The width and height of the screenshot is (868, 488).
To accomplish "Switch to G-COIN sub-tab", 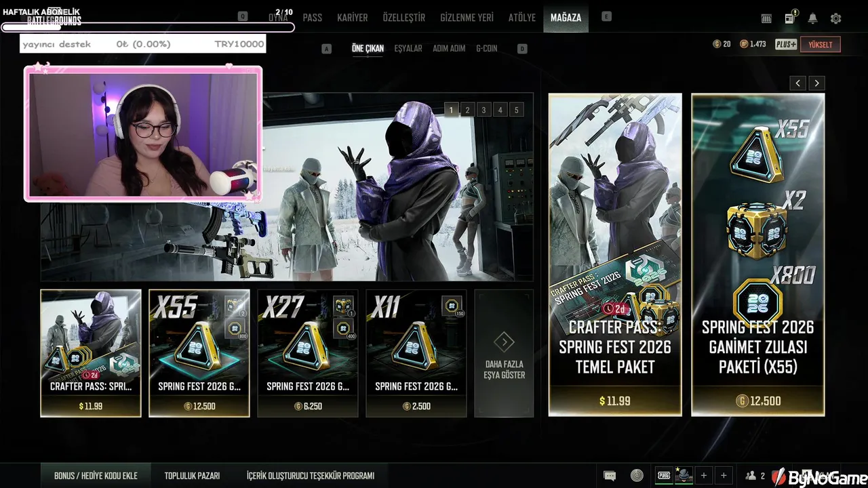I will 487,49.
